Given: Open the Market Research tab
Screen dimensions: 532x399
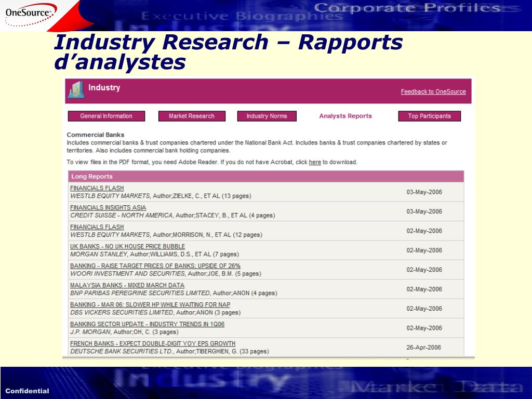Looking at the screenshot, I should 192,116.
